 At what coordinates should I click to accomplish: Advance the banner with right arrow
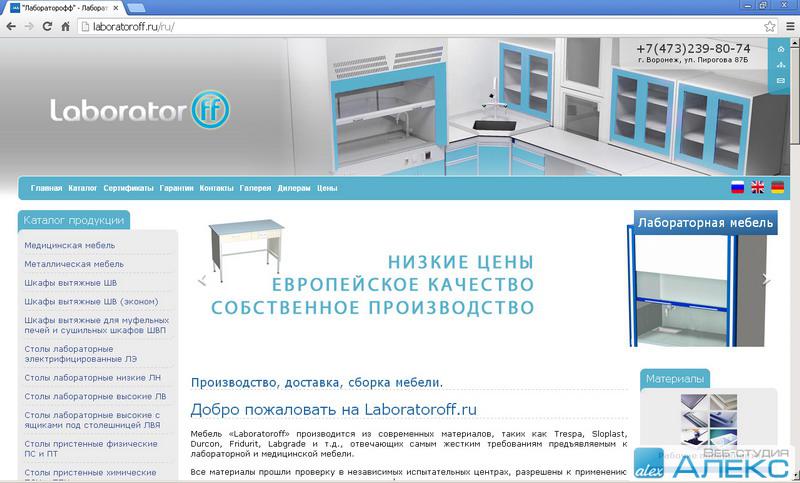click(767, 280)
